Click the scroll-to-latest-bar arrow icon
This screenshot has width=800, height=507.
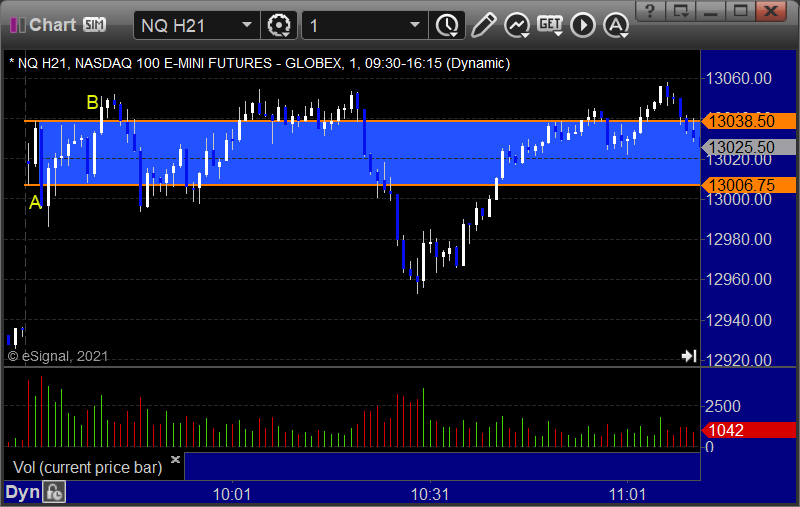pos(689,356)
